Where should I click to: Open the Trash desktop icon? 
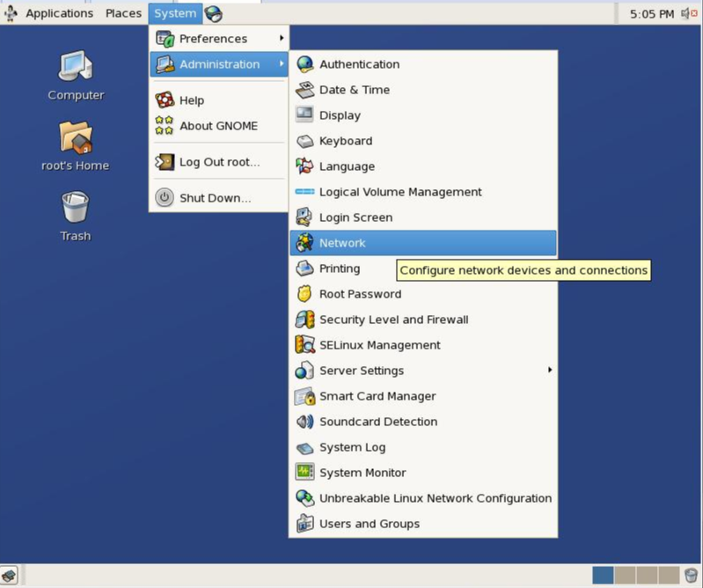click(76, 217)
